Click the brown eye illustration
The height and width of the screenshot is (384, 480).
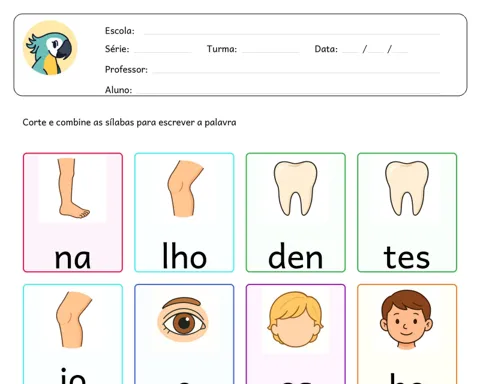(183, 319)
